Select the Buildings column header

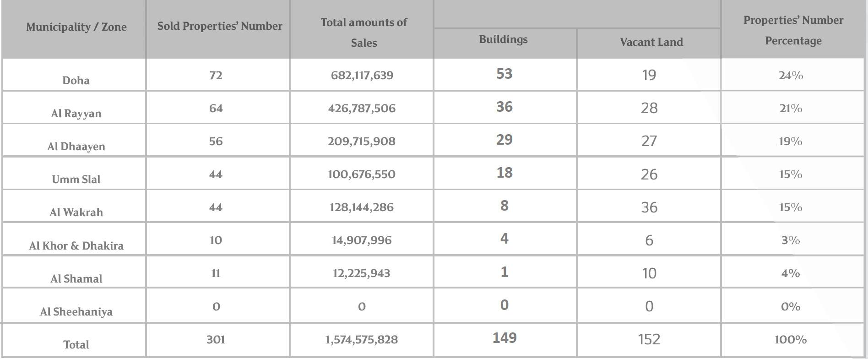pos(503,40)
